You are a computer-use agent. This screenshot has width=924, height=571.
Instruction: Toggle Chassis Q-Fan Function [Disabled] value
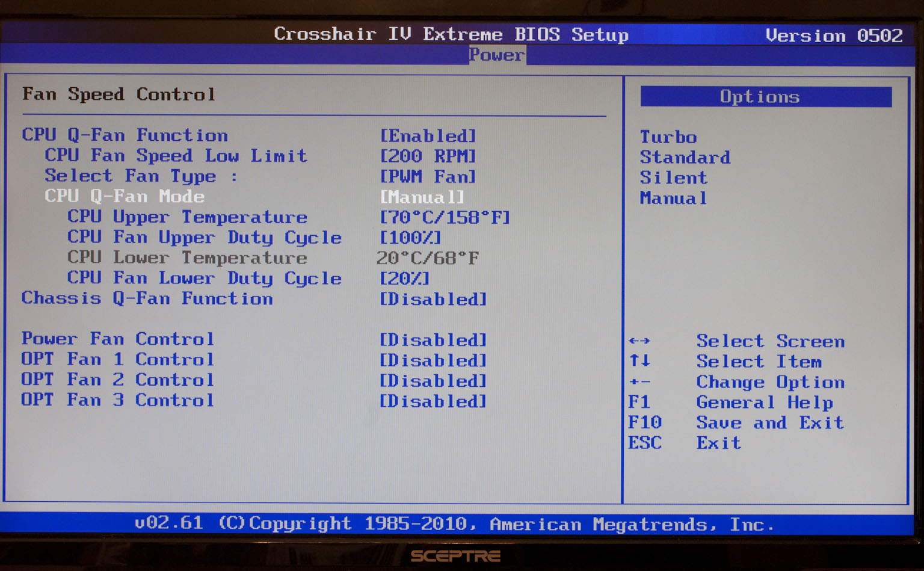433,300
